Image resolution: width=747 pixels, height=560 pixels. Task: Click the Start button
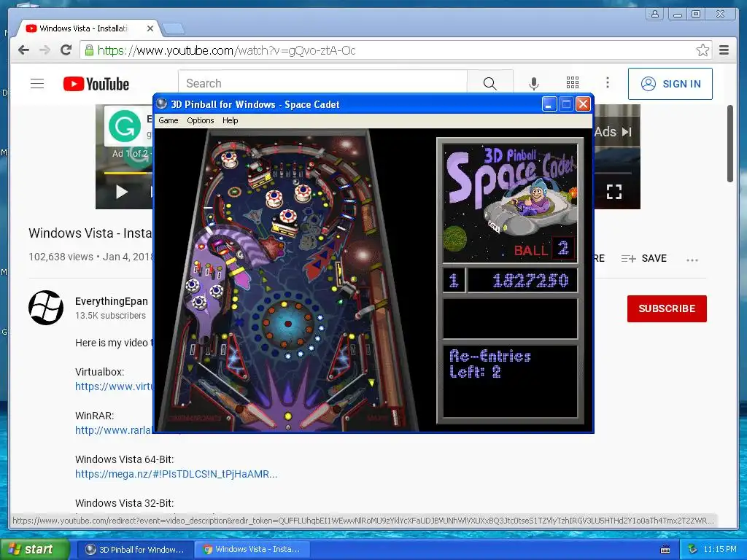(x=35, y=549)
